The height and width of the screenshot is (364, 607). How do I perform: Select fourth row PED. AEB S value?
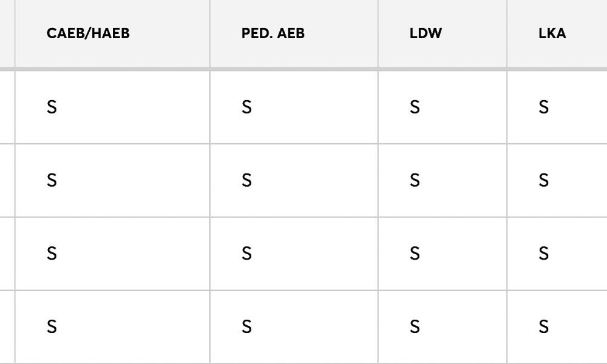pos(246,327)
